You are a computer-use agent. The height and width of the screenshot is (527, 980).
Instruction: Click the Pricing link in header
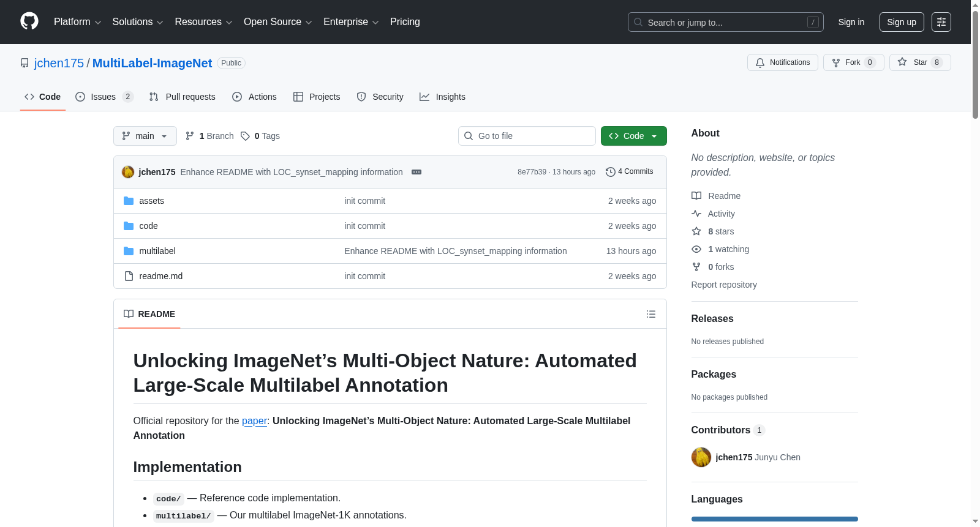[405, 22]
